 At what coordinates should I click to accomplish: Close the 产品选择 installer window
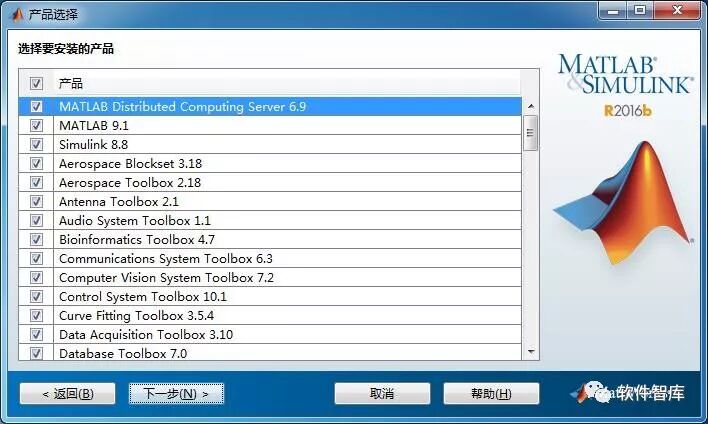[677, 11]
